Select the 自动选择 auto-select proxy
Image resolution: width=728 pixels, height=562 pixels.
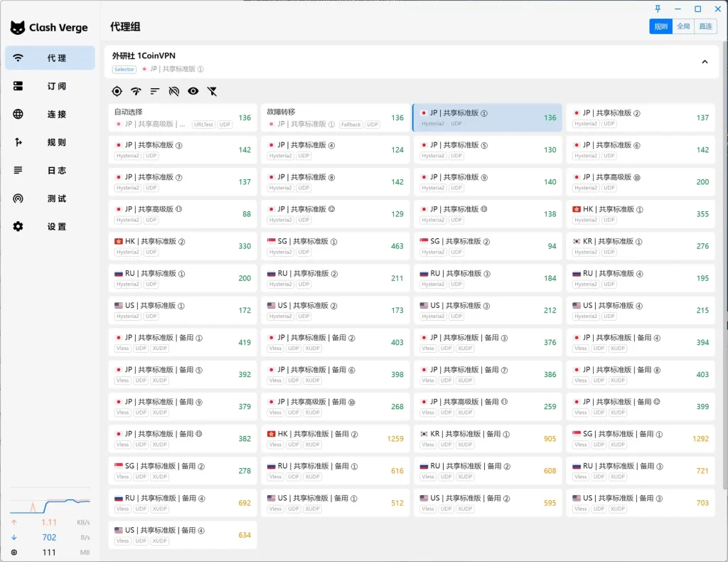(183, 118)
